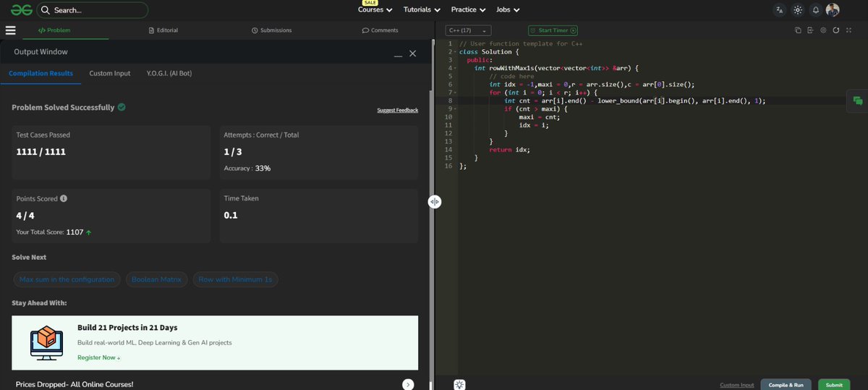Click 'class Solution {' code line
Viewport: 868px width, 390px height.
click(489, 52)
